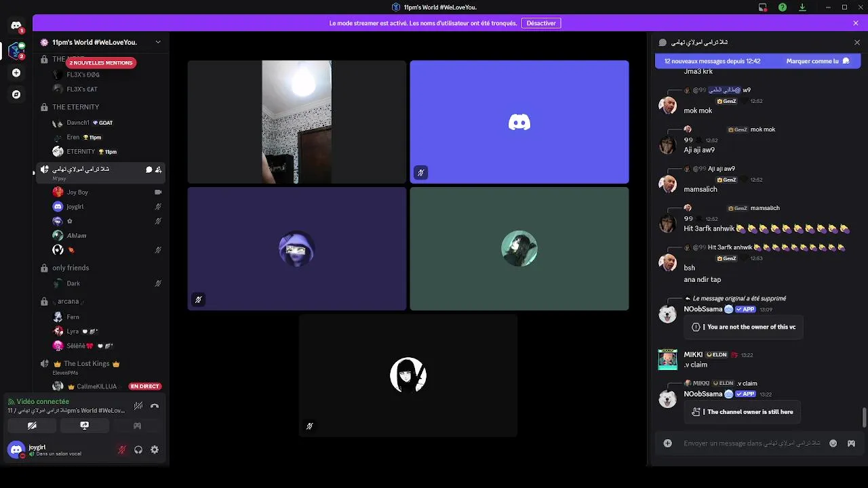The image size is (868, 488).
Task: Start an activity with the game controller button
Action: (x=137, y=426)
